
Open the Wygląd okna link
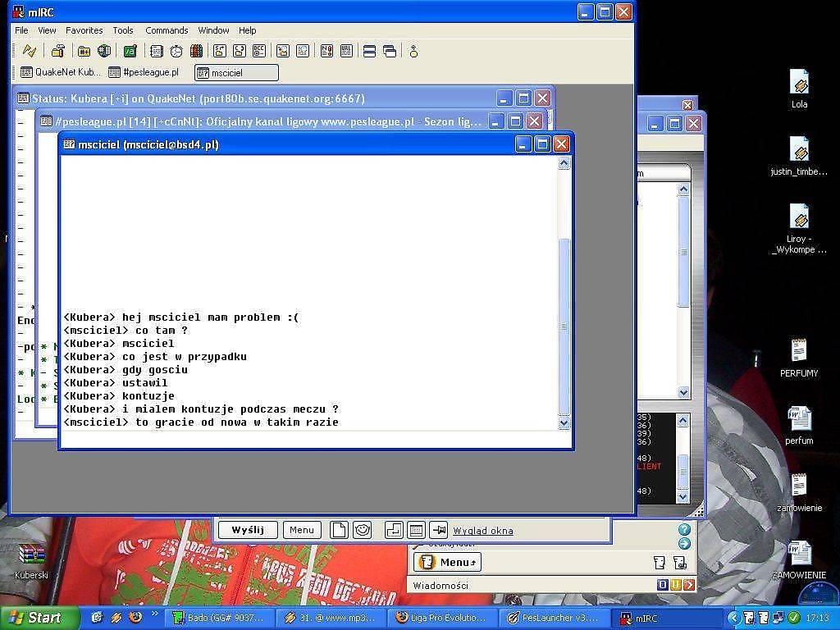coord(483,531)
